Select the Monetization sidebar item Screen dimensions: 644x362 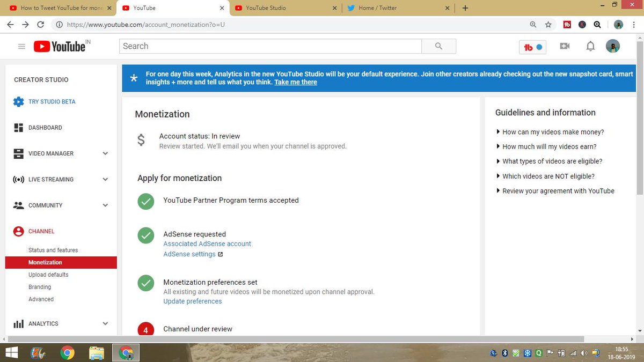(x=61, y=262)
